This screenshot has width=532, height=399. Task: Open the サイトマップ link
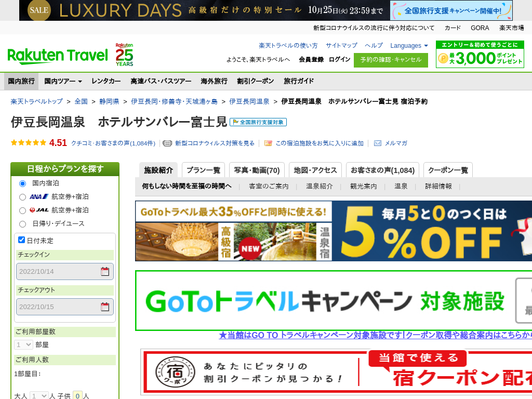pyautogui.click(x=342, y=46)
